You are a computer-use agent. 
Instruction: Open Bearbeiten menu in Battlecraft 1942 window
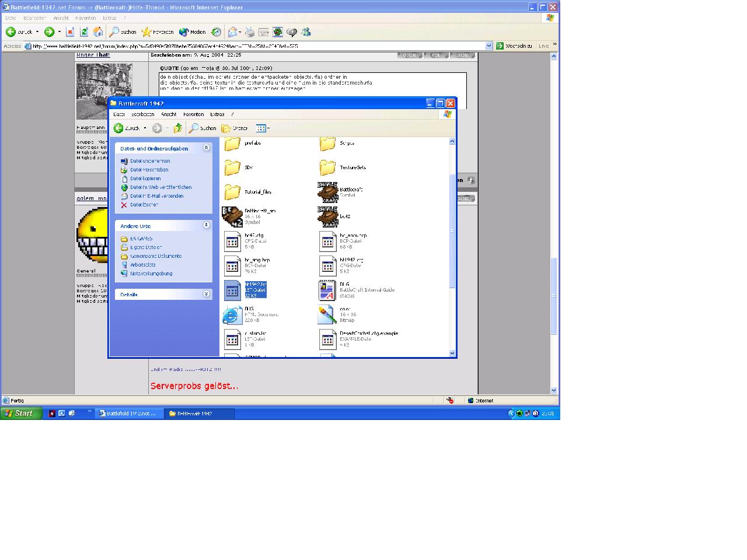[143, 114]
